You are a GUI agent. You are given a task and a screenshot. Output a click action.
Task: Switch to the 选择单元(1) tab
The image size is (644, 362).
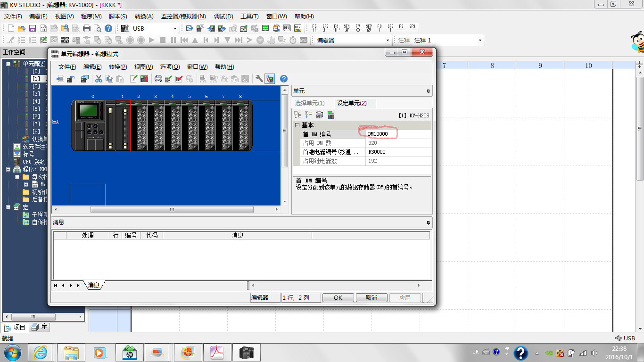[x=310, y=103]
